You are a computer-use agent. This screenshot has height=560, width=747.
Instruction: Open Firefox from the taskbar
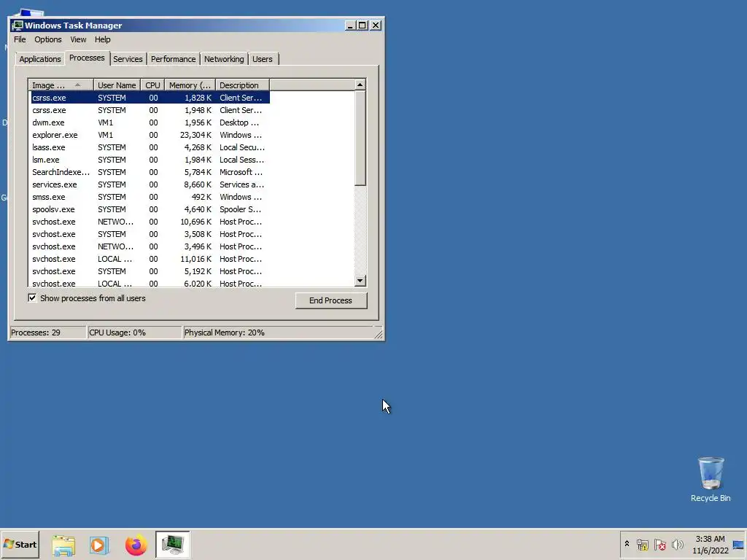[x=136, y=545]
